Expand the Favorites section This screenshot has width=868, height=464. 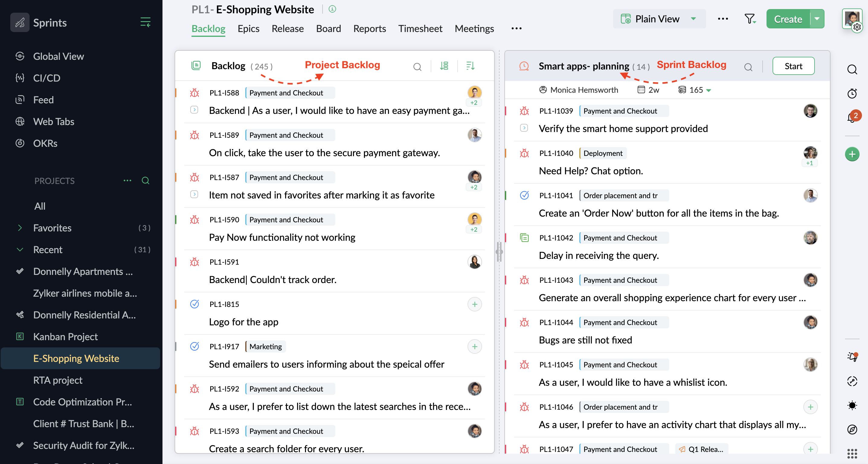[20, 228]
